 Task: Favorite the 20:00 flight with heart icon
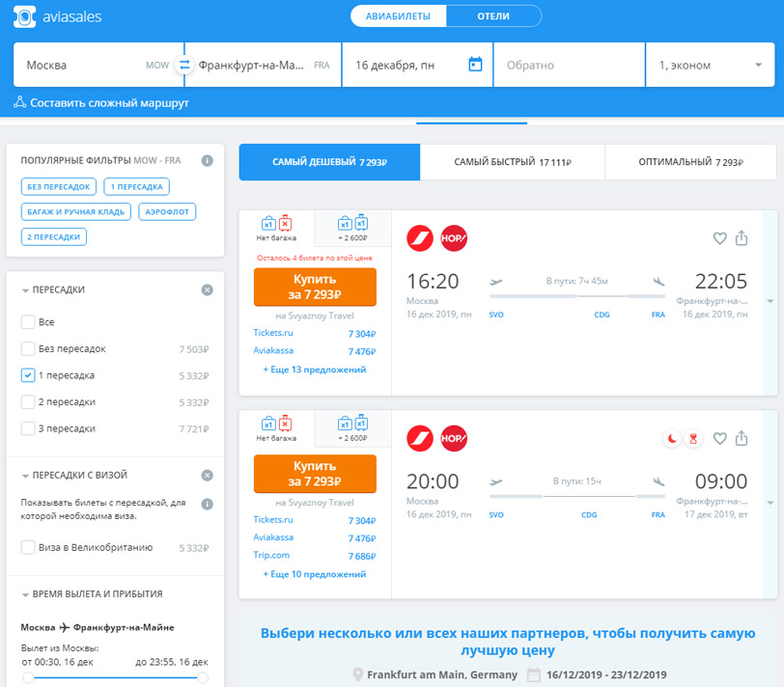pos(719,438)
